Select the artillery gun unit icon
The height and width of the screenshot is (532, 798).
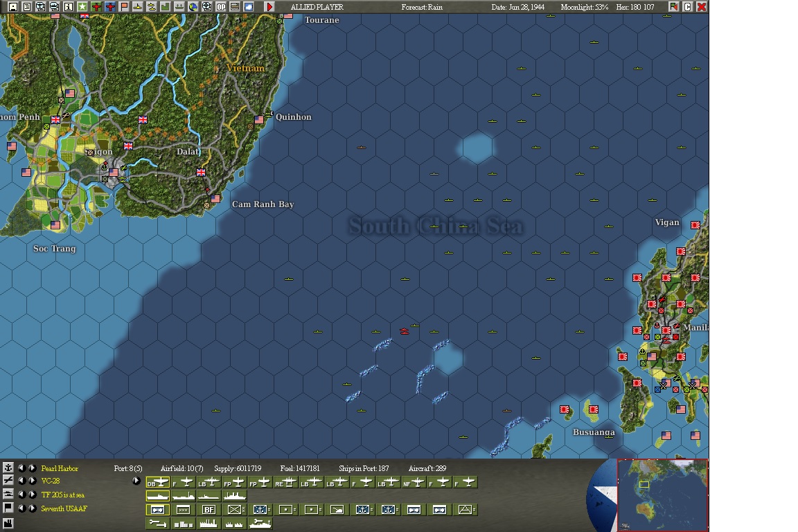click(337, 510)
